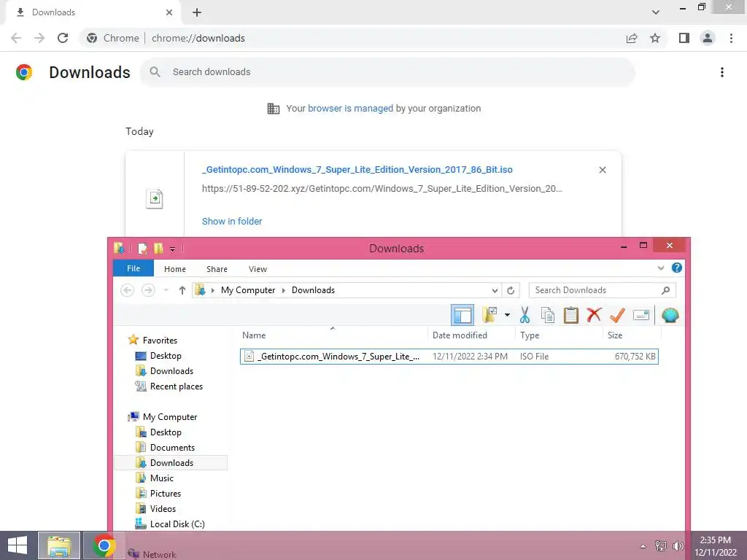Screen dimensions: 747x560
Task: Click the folder options icon with checkmark
Action: pos(489,315)
